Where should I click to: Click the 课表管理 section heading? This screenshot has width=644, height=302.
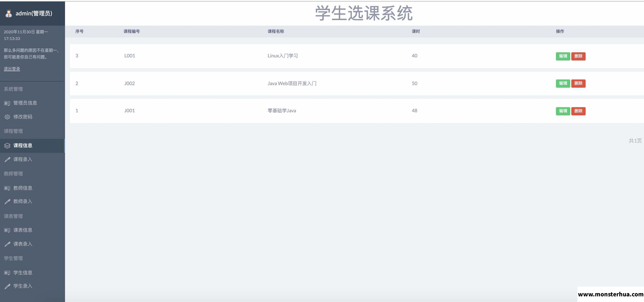(x=13, y=216)
